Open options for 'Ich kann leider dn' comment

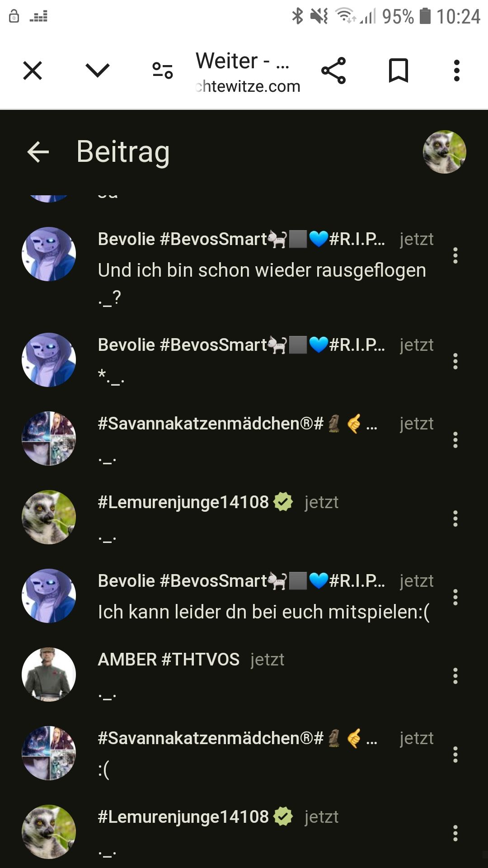pyautogui.click(x=455, y=597)
